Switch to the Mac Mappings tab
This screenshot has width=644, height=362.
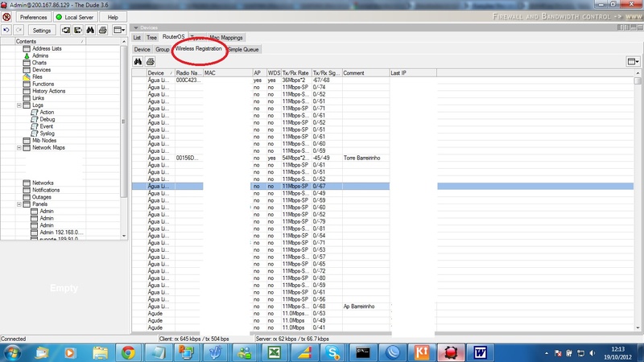coord(226,37)
